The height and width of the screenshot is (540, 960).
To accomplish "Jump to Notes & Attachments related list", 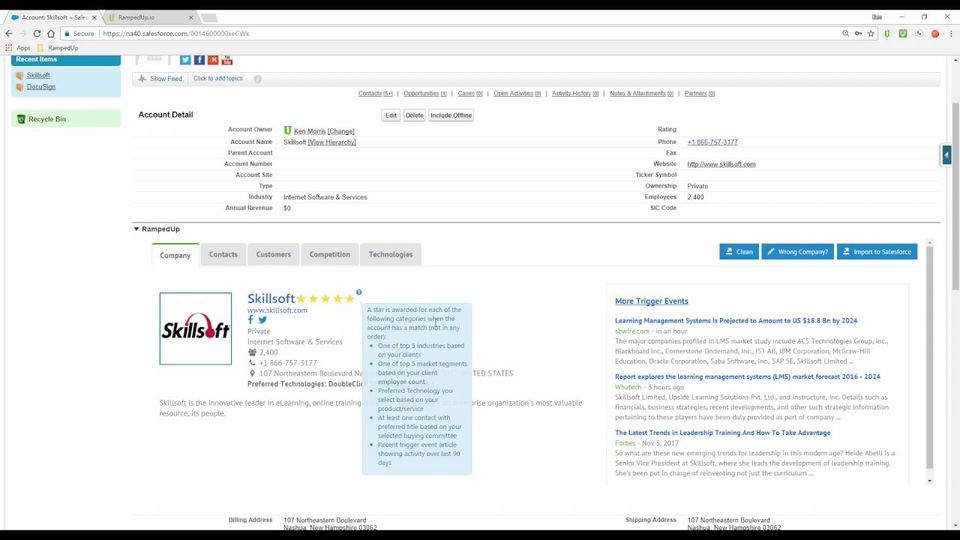I will [x=642, y=94].
